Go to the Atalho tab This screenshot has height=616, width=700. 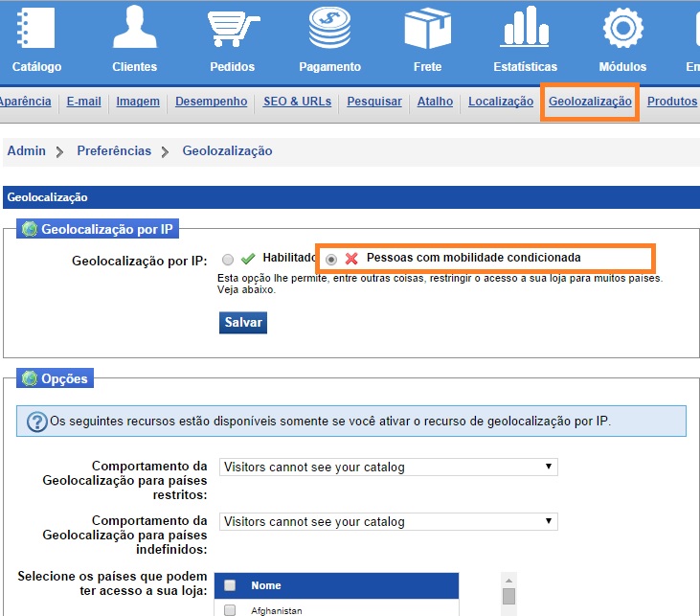click(436, 102)
